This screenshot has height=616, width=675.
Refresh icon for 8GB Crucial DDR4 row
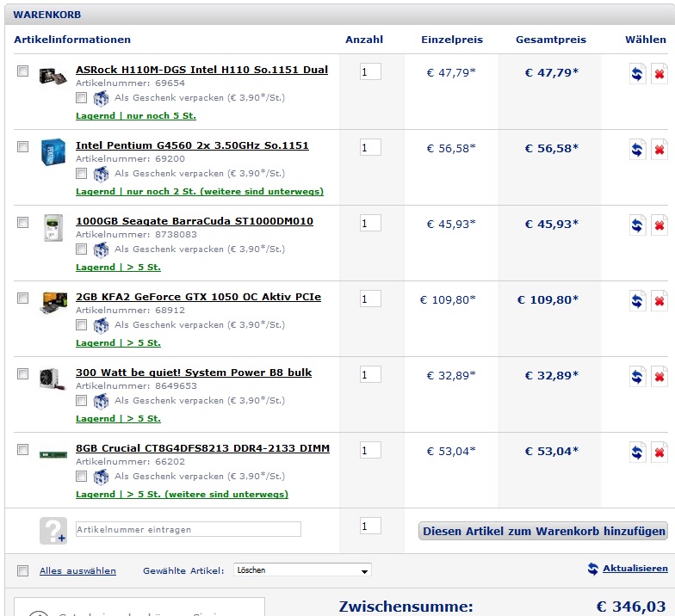point(637,453)
